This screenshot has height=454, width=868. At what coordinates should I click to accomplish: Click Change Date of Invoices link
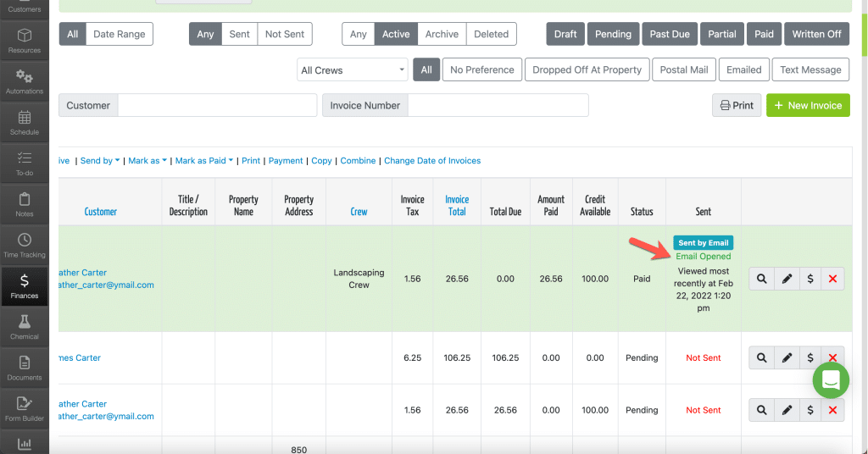tap(432, 160)
